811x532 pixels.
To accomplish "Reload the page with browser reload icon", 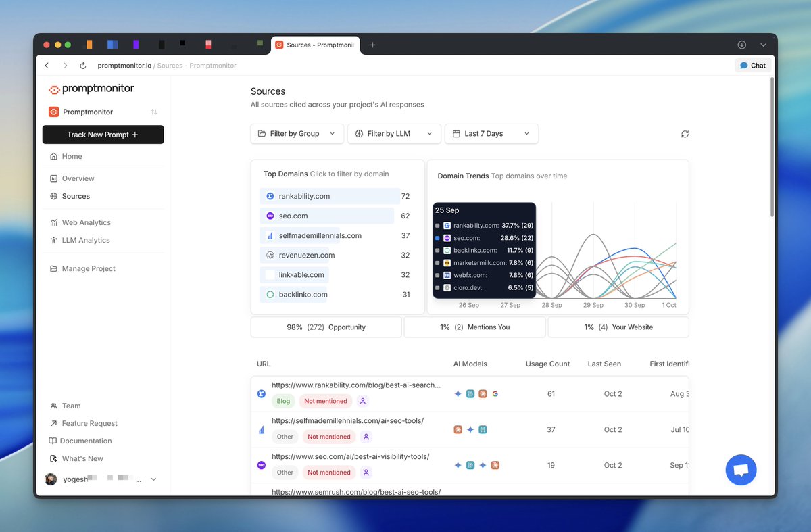I will pyautogui.click(x=83, y=66).
